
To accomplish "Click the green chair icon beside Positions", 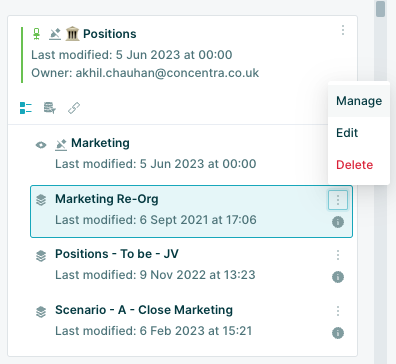I will [x=37, y=34].
